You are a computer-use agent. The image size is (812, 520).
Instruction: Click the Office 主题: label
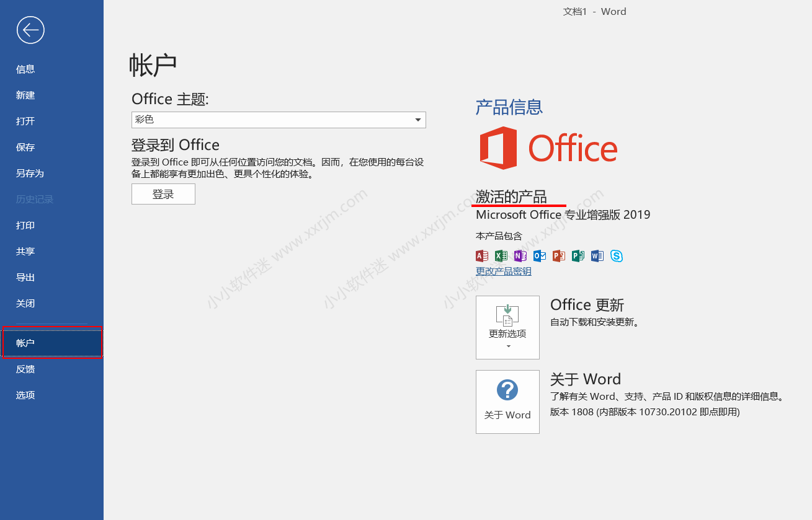point(170,99)
